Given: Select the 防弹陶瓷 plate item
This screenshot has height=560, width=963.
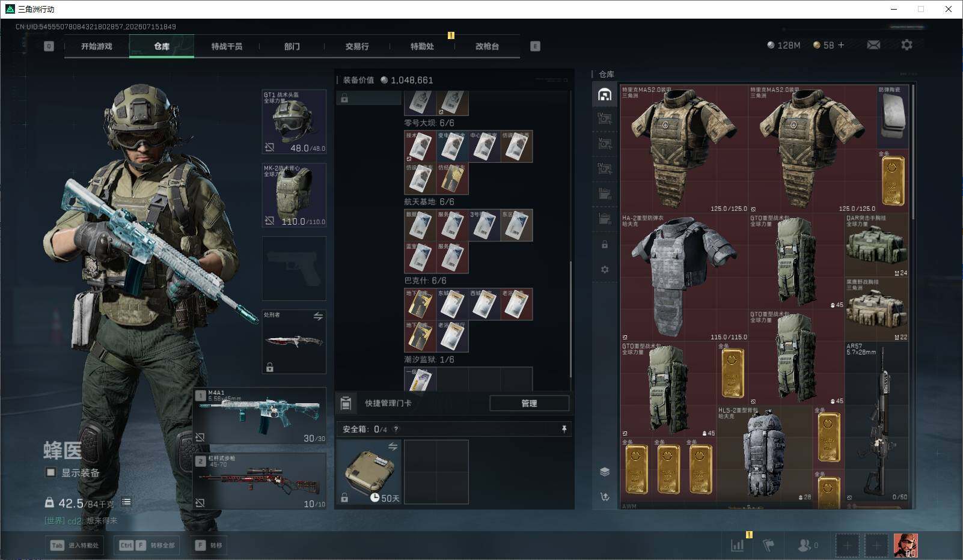Looking at the screenshot, I should tap(893, 117).
